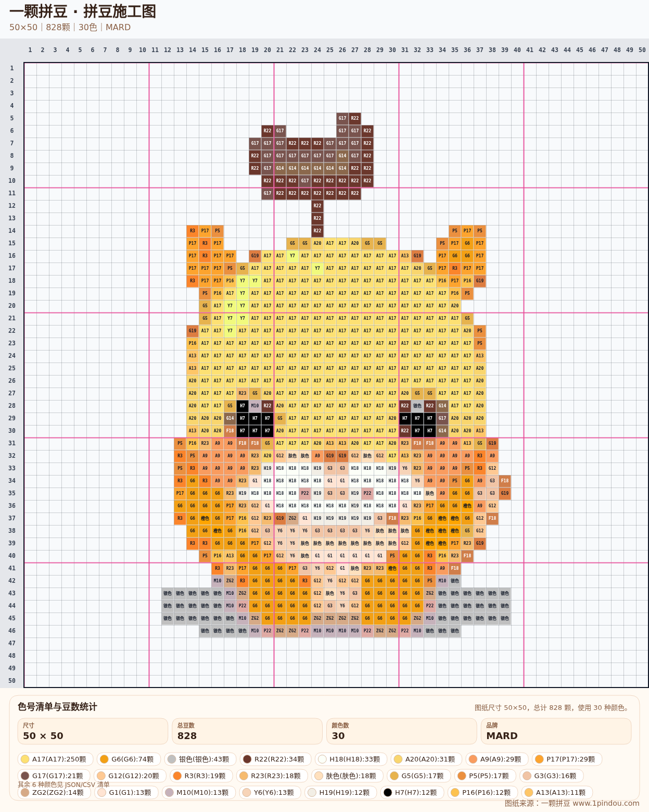The width and height of the screenshot is (649, 812).
Task: Select the 总豆数 828 stat card
Action: pos(247,731)
